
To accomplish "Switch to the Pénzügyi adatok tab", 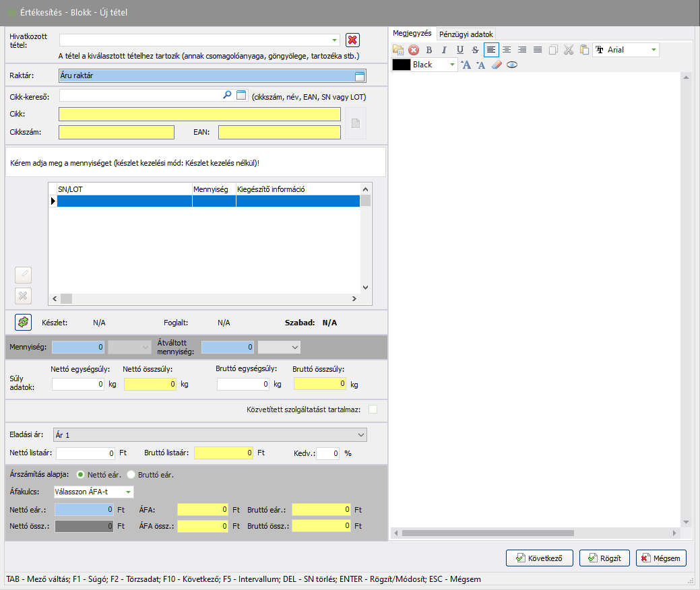I will 466,34.
